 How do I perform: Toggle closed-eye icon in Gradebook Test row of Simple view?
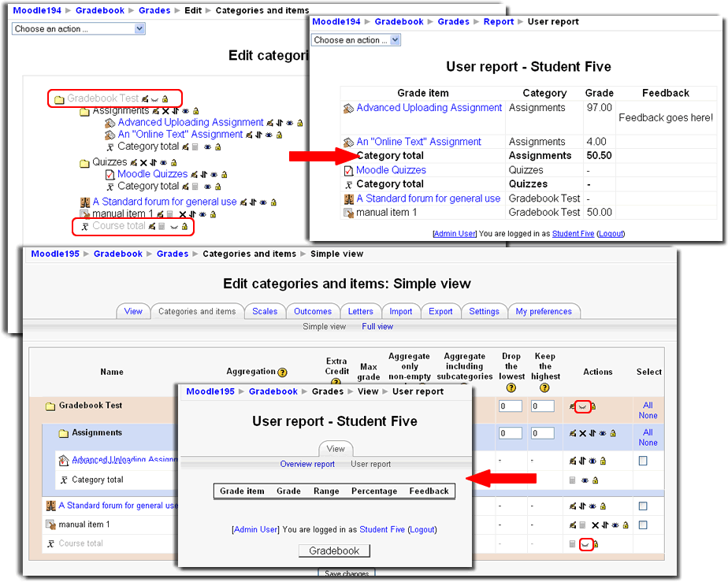583,407
